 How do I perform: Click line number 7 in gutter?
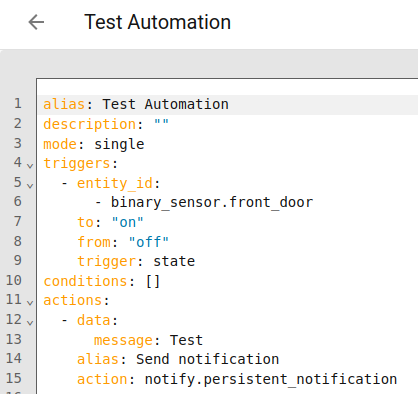coord(18,221)
